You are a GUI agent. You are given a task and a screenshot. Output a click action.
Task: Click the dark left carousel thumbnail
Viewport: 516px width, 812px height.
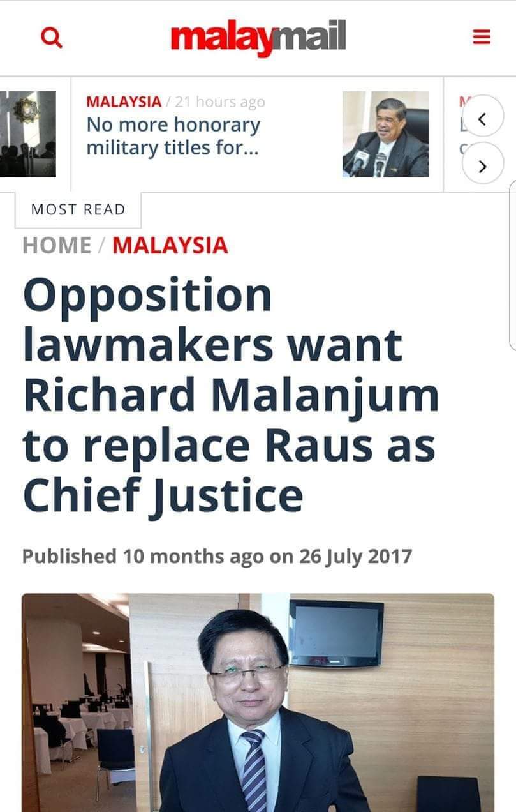coord(27,134)
